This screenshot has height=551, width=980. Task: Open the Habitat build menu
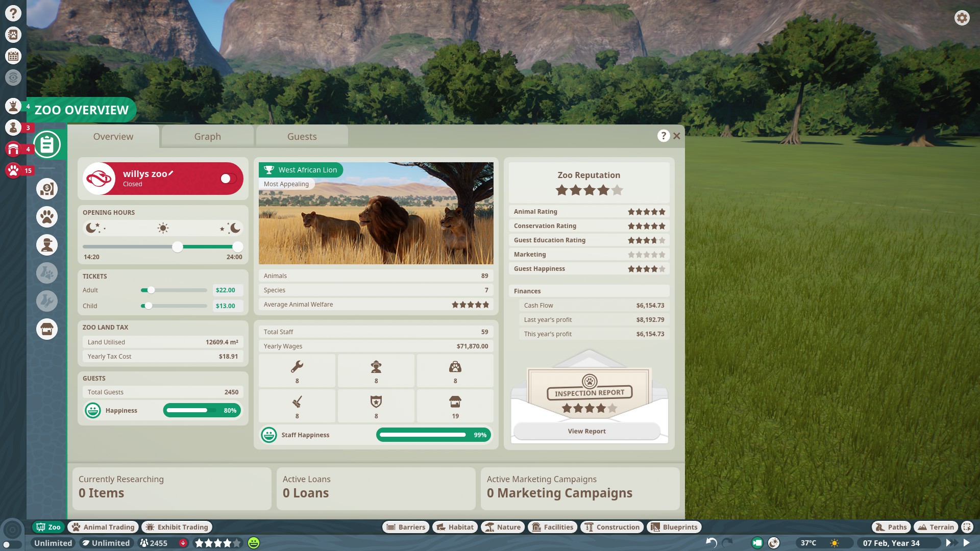tap(455, 527)
